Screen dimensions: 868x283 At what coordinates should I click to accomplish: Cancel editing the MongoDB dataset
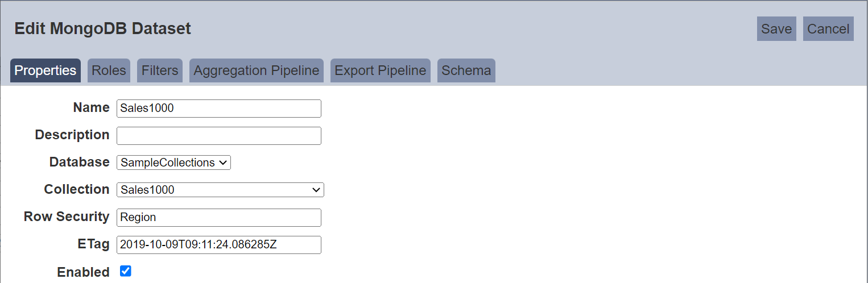[828, 29]
